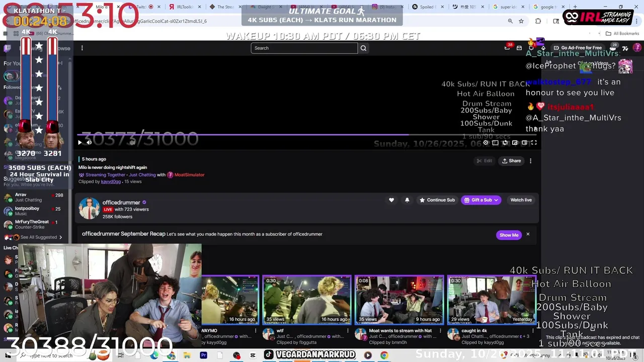Bookmark this page with the star icon
644x362 pixels.
click(x=521, y=21)
